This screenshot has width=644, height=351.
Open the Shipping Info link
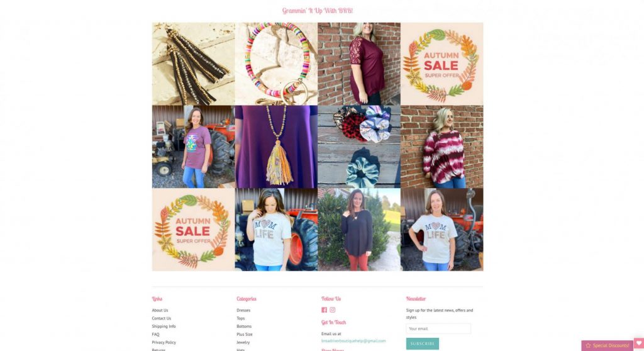tap(164, 326)
